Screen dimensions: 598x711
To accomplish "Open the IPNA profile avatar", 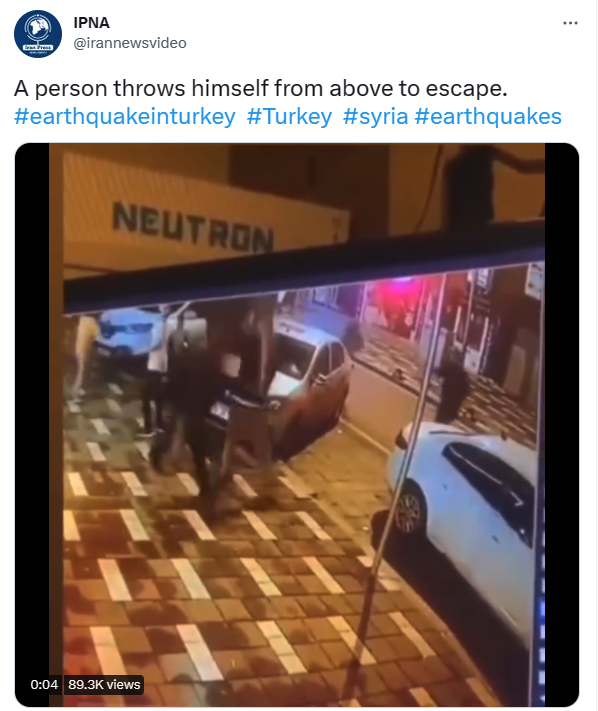I will pyautogui.click(x=38, y=34).
